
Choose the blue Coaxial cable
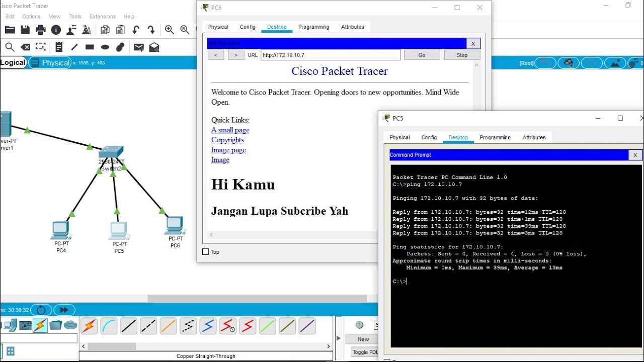tap(208, 326)
